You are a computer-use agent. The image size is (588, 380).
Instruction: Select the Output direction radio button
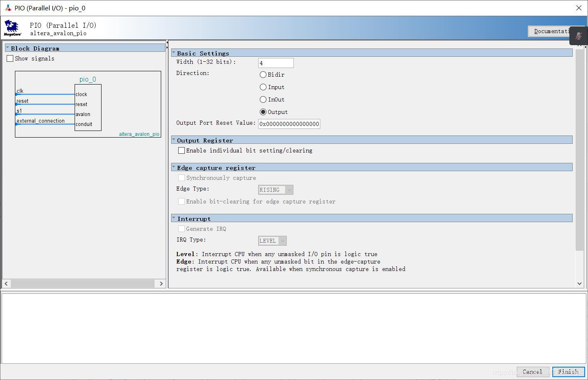click(x=263, y=112)
